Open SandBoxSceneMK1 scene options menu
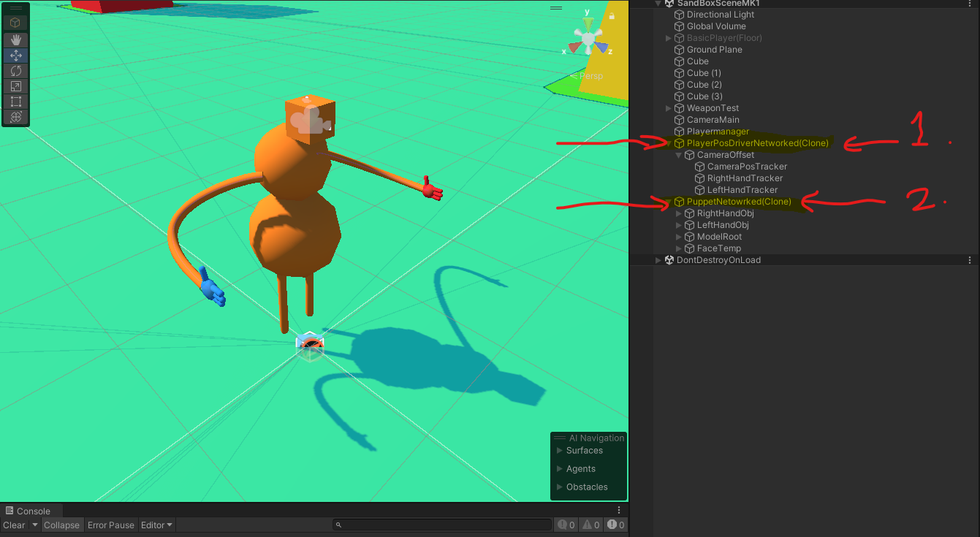Image resolution: width=980 pixels, height=537 pixels. (970, 4)
